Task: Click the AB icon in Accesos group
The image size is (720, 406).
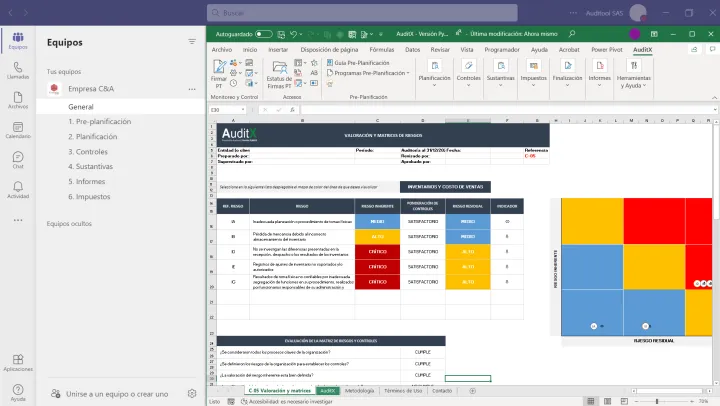Action: click(314, 73)
